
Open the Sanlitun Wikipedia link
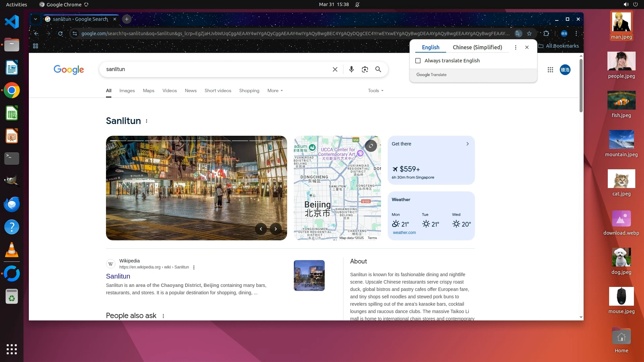coord(118,276)
